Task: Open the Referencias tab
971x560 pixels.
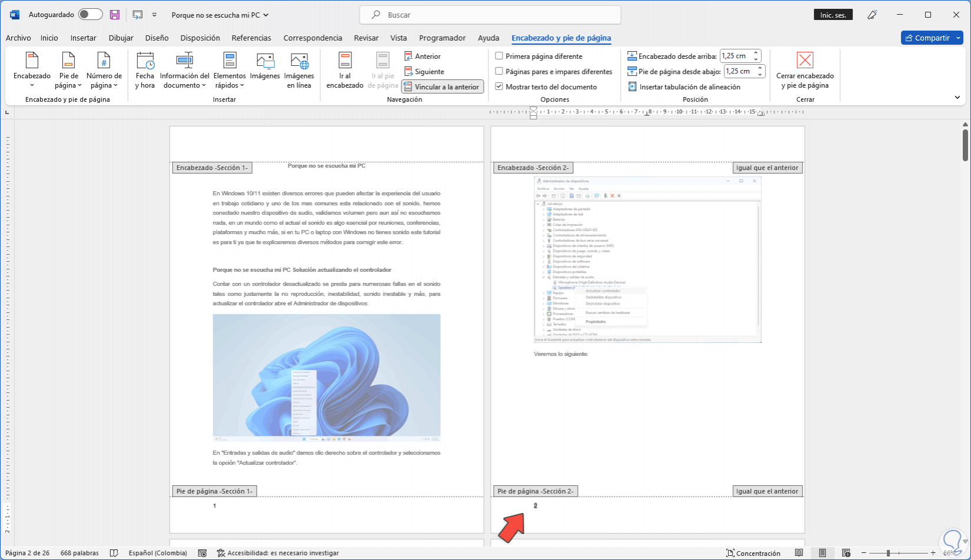Action: click(251, 38)
